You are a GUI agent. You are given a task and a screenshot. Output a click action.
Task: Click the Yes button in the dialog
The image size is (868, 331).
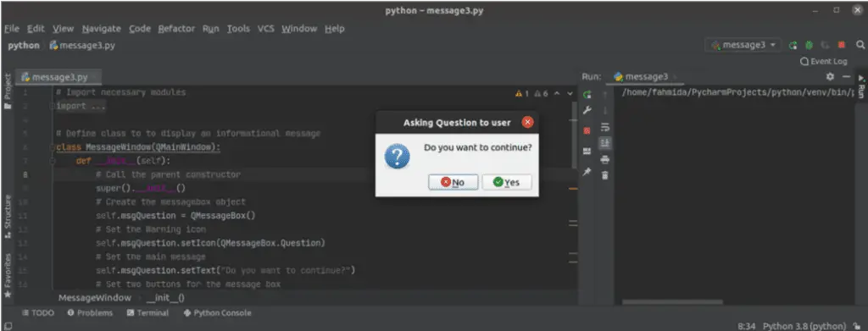coord(507,182)
